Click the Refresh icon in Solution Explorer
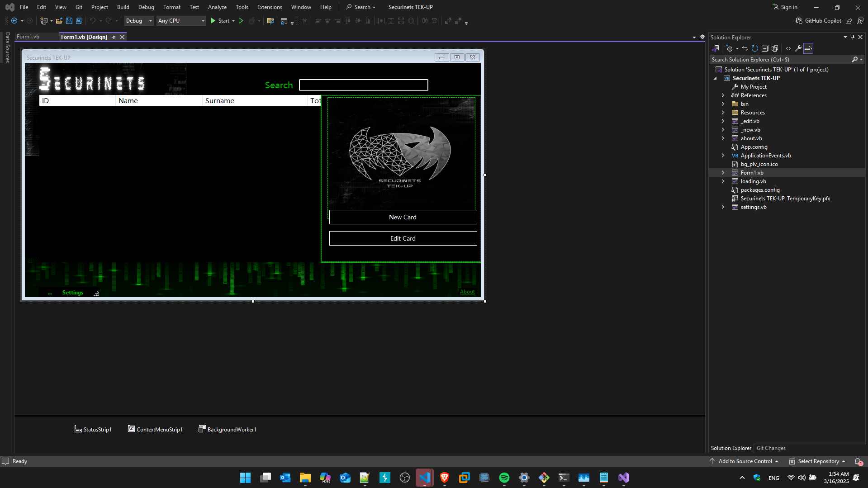 tap(755, 48)
